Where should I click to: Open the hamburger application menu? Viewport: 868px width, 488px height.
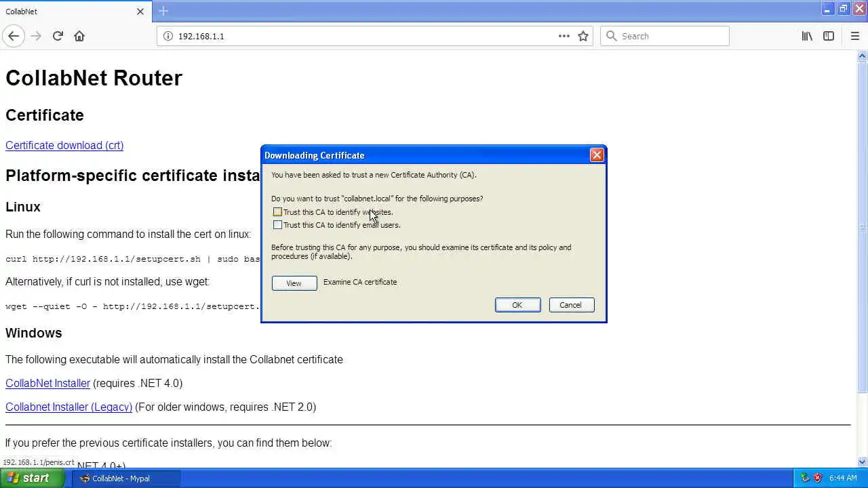coord(855,36)
